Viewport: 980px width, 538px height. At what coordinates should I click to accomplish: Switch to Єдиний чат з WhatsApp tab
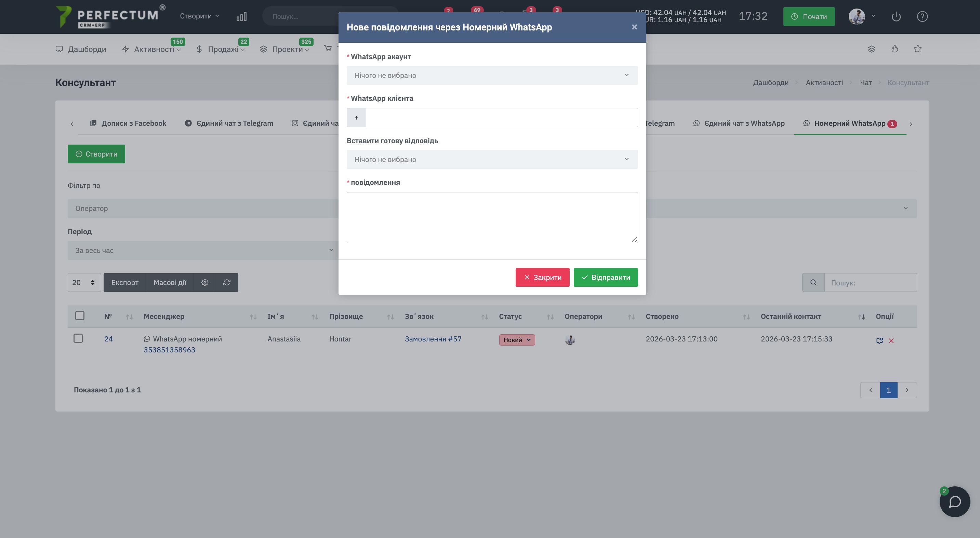tap(739, 123)
